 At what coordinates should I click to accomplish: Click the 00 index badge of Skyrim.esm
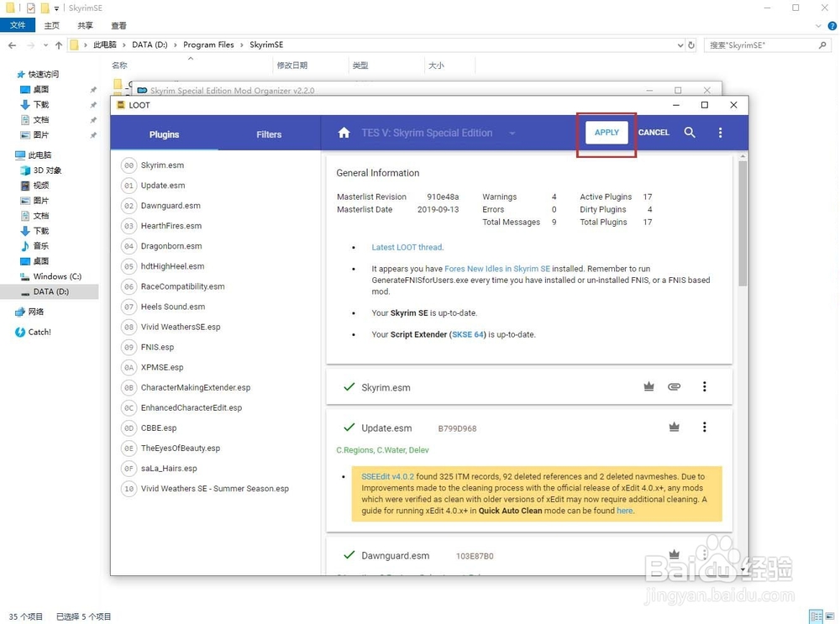coord(129,165)
